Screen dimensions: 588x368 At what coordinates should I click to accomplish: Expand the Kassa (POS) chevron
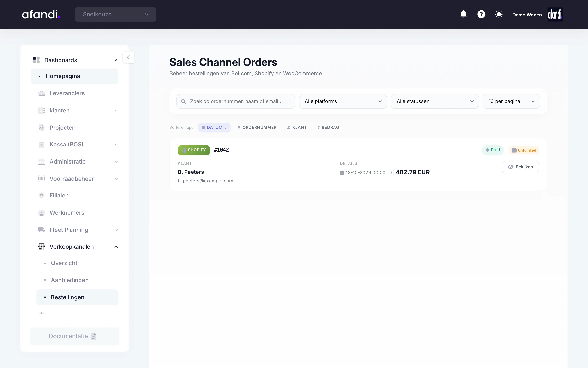click(x=116, y=145)
